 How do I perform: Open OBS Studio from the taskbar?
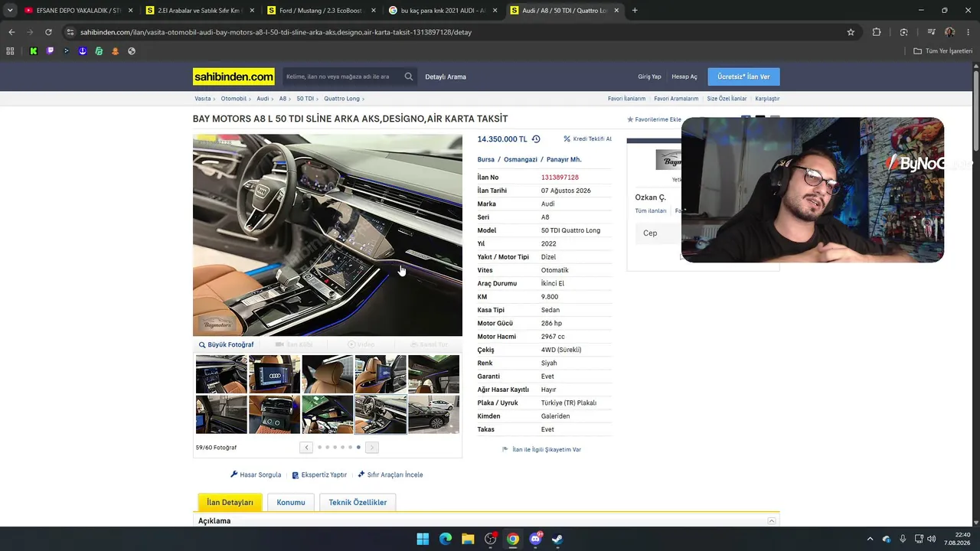click(x=491, y=539)
